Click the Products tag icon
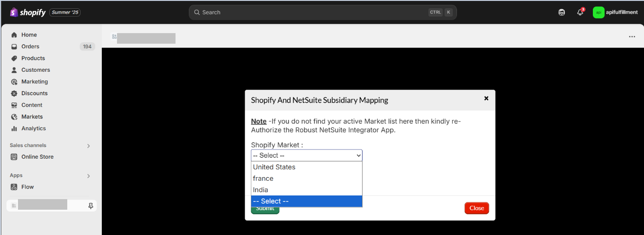This screenshot has width=644, height=235. click(14, 58)
